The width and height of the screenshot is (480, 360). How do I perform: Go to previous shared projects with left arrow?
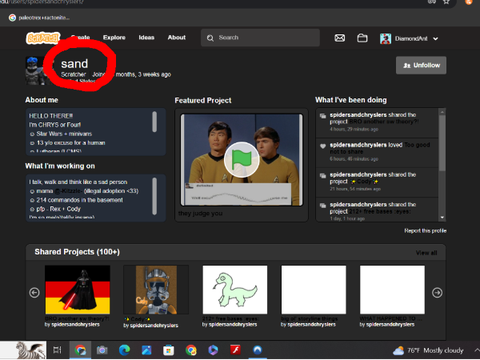point(34,293)
